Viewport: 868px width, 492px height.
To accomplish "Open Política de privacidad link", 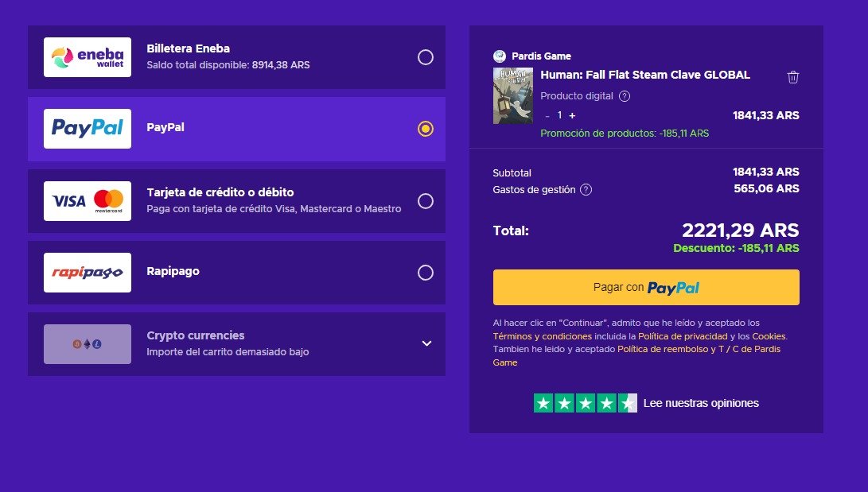I will pos(683,336).
